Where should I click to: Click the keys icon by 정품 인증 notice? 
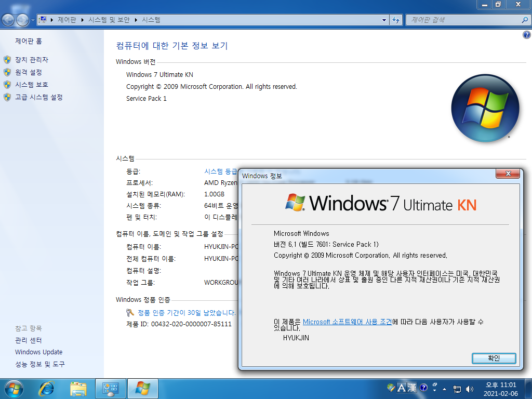pyautogui.click(x=130, y=312)
